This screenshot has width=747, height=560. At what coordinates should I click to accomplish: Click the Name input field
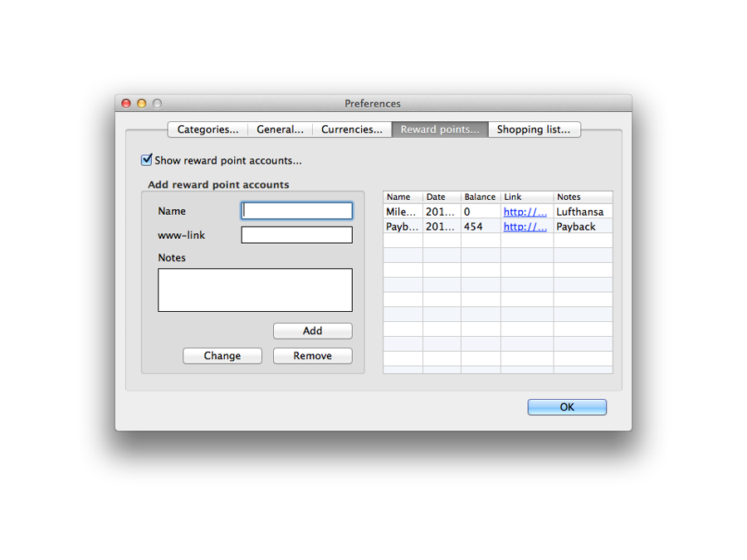tap(297, 211)
